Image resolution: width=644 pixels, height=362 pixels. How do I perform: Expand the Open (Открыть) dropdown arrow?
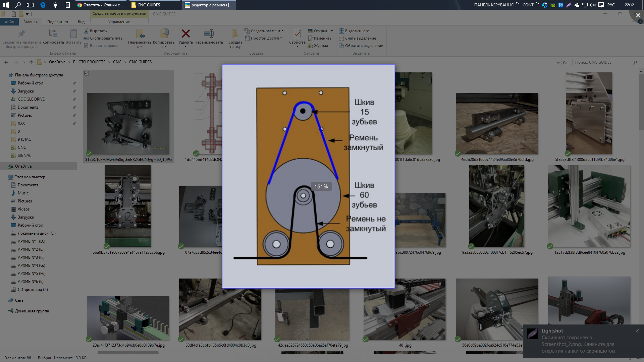(x=332, y=31)
